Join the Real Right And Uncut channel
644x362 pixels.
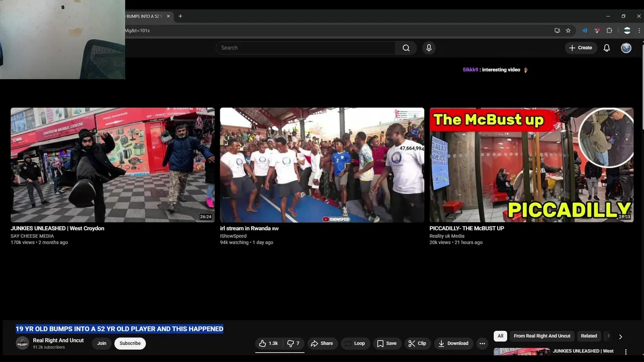pos(102,343)
